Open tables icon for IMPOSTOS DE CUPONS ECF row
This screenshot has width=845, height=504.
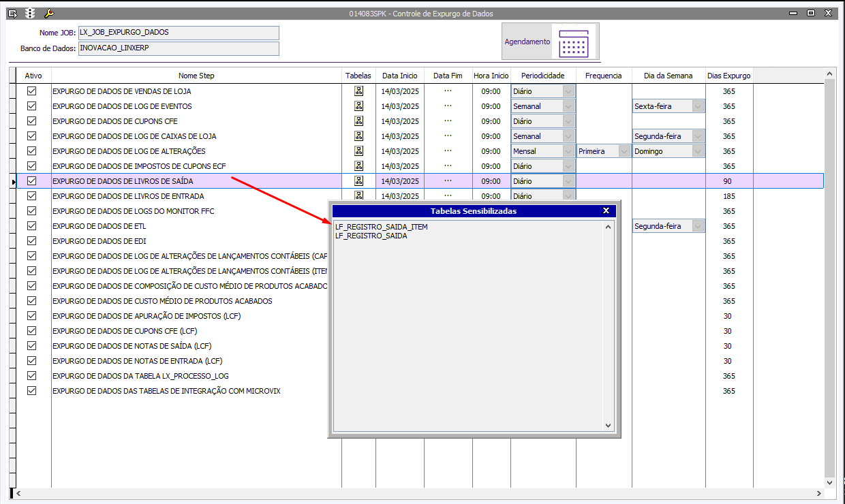click(359, 166)
